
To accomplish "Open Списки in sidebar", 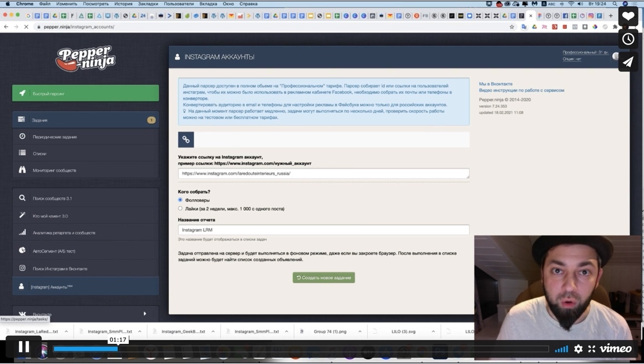I will (85, 153).
